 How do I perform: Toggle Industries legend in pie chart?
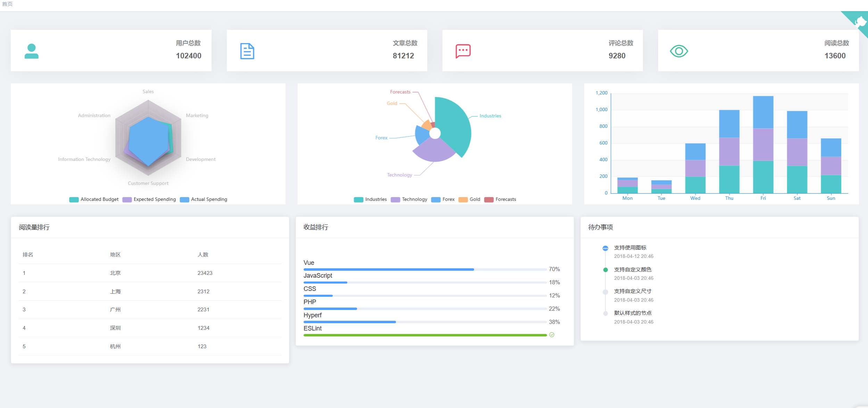tap(370, 199)
